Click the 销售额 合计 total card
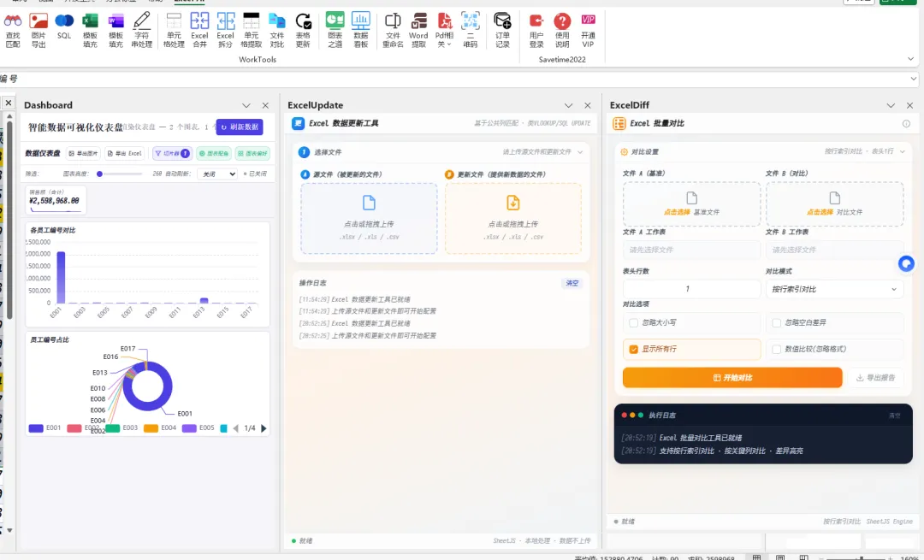The width and height of the screenshot is (924, 560). [56, 199]
